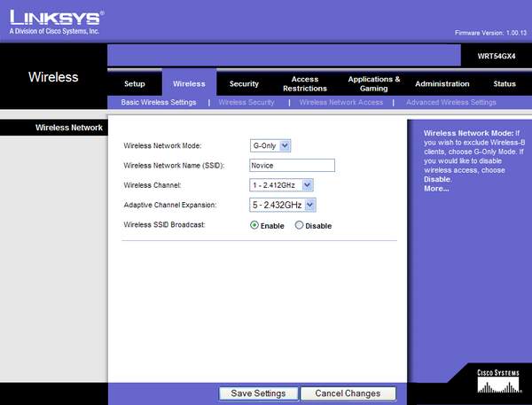Go to Access Restrictions tab
Viewport: 532px width, 405px height.
pos(304,83)
